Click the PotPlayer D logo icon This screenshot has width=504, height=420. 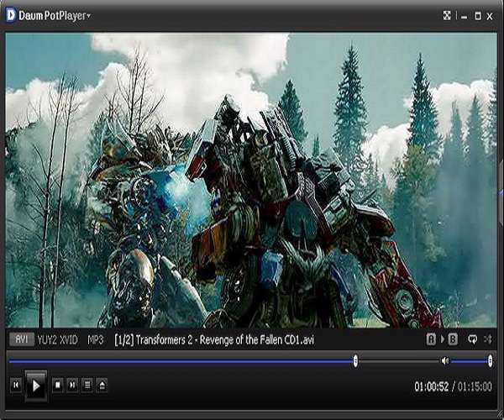click(11, 15)
